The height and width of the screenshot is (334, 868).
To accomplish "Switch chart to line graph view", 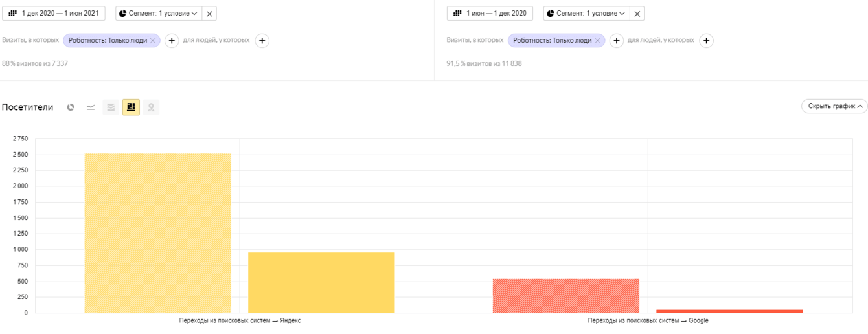I will pos(91,107).
